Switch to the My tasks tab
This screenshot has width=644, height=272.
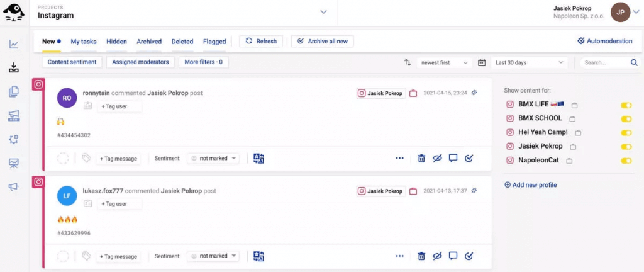pyautogui.click(x=84, y=42)
